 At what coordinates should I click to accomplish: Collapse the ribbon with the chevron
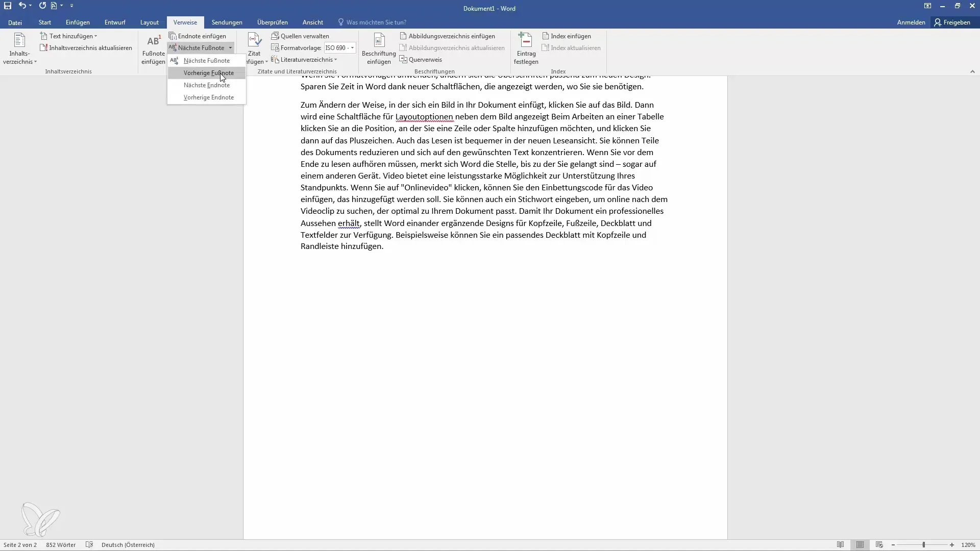(x=972, y=71)
